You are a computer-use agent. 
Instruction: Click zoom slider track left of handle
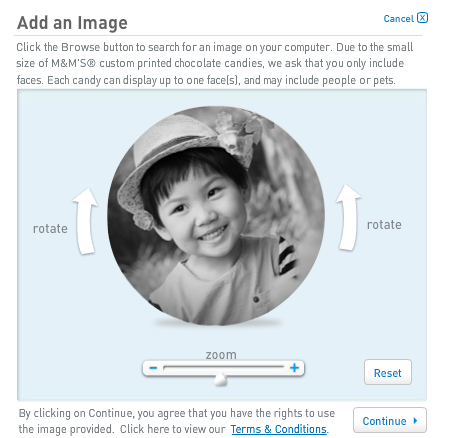[x=189, y=368]
